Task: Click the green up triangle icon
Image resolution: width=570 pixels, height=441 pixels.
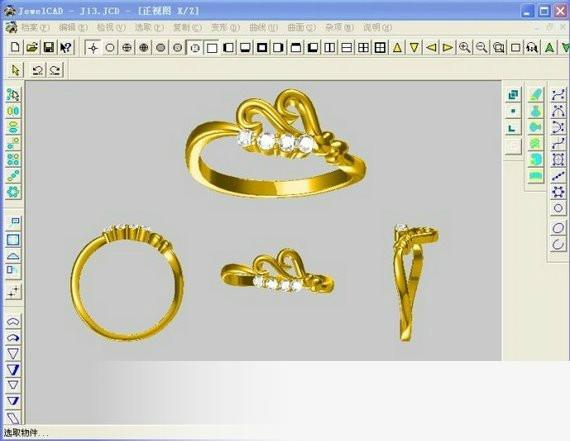Action: 549,48
